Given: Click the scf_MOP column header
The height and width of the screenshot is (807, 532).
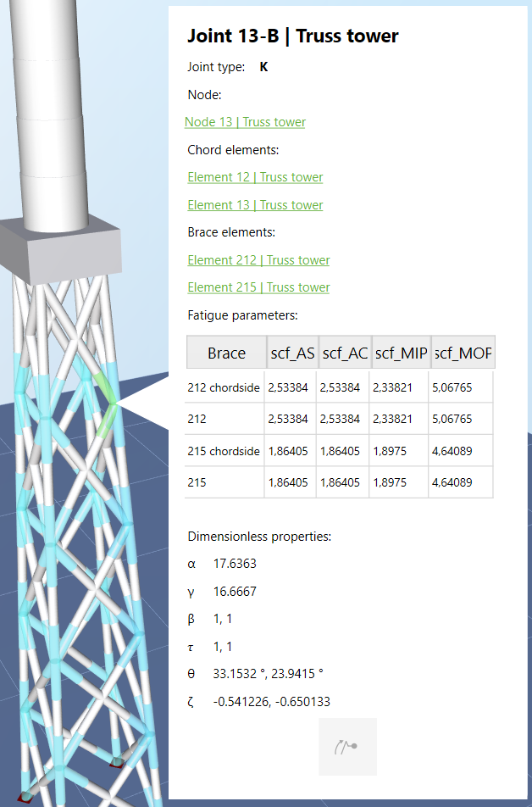Looking at the screenshot, I should 463,353.
